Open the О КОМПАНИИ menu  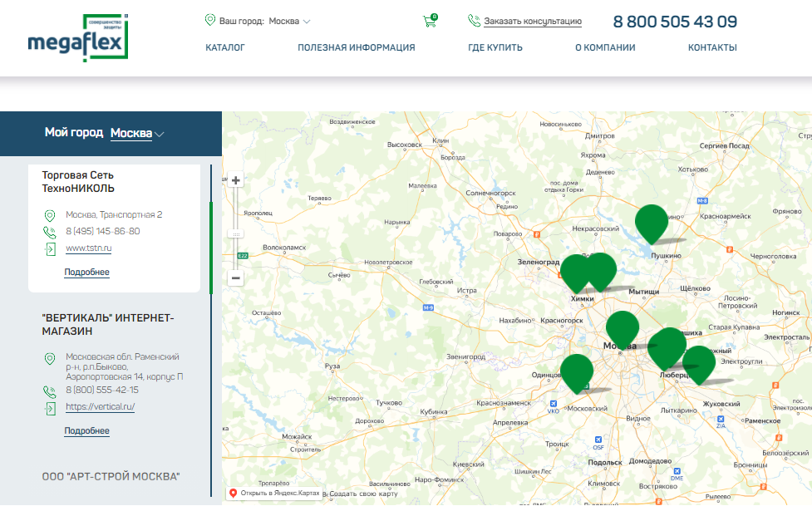(605, 47)
